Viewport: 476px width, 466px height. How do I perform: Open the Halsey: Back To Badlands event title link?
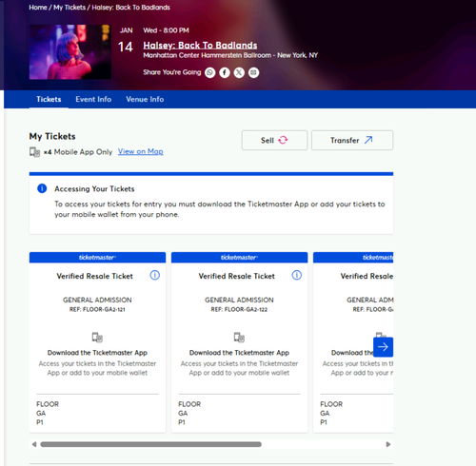(200, 46)
